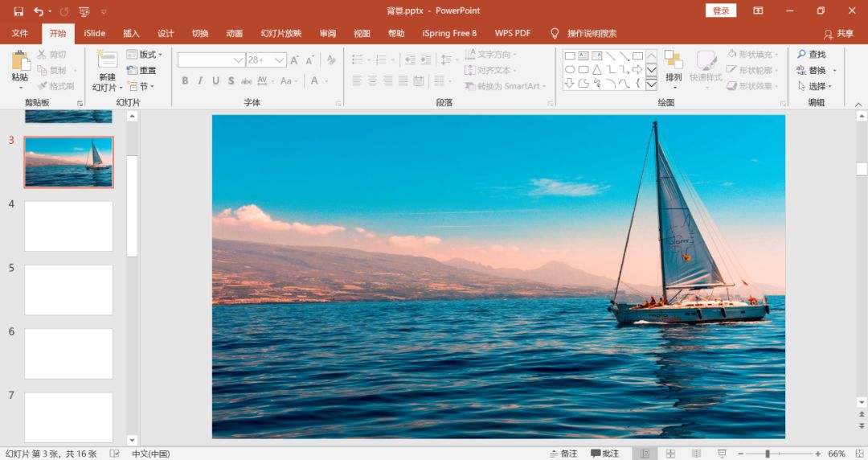The image size is (868, 460).
Task: Select the oval shape in the shapes gallery
Action: [570, 69]
